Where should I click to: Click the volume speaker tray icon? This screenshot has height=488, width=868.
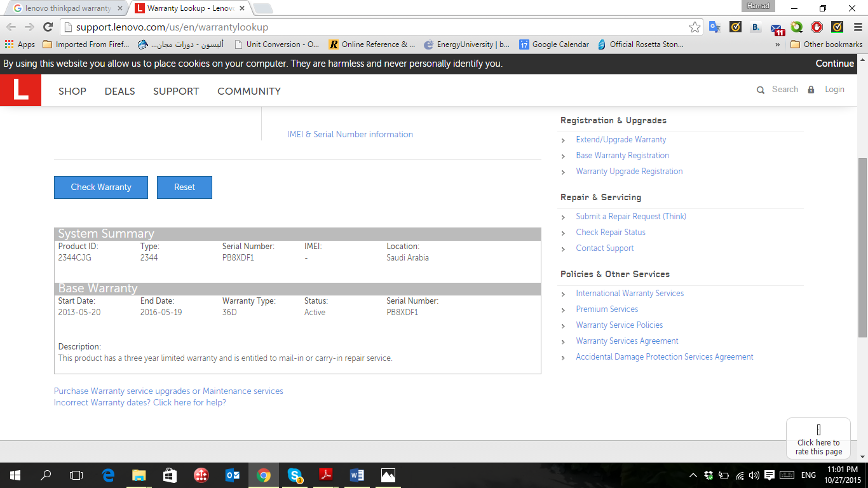(x=754, y=475)
